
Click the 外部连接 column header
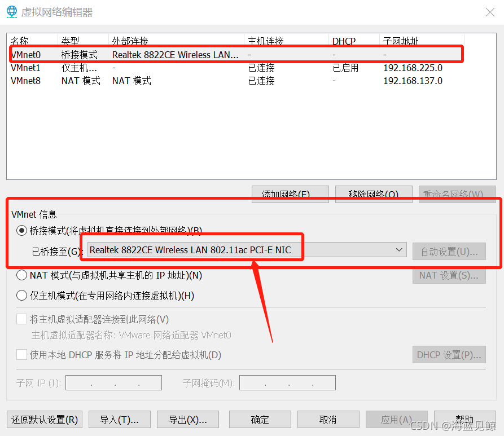176,41
